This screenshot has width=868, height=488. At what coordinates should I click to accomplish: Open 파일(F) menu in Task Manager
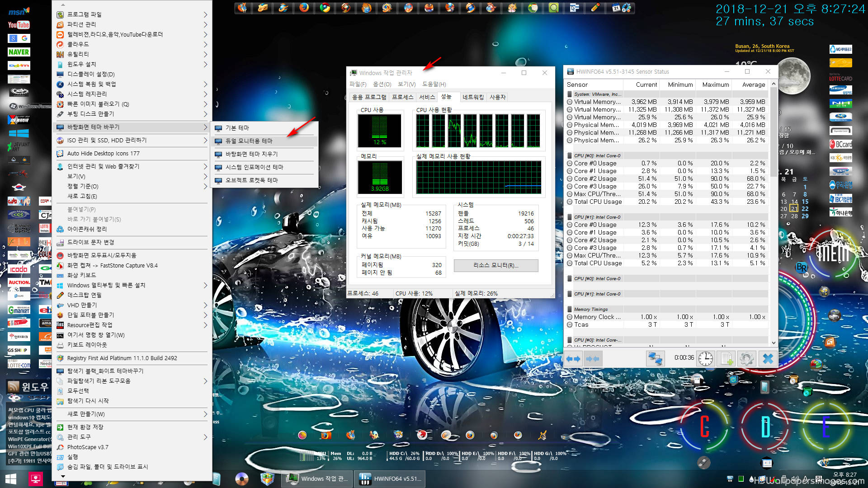[358, 84]
